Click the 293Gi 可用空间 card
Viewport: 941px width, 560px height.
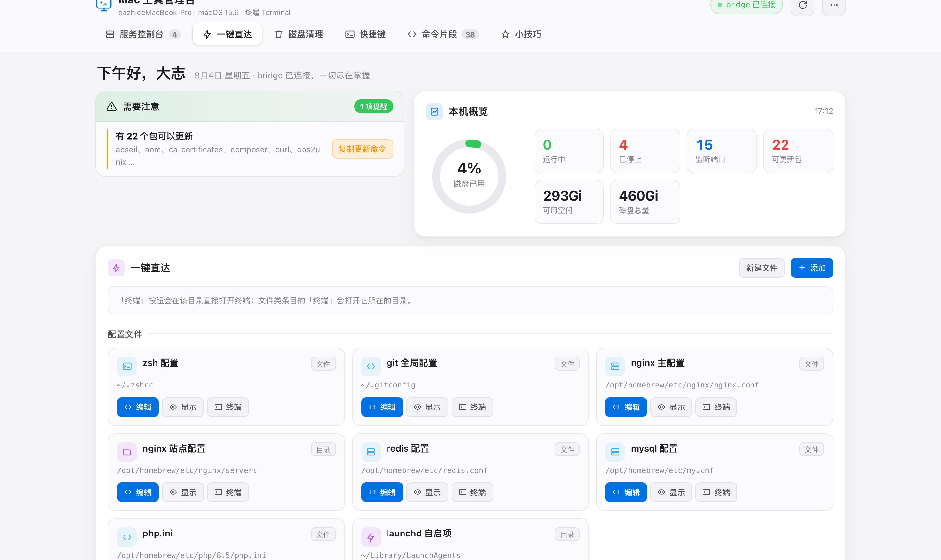(x=569, y=202)
